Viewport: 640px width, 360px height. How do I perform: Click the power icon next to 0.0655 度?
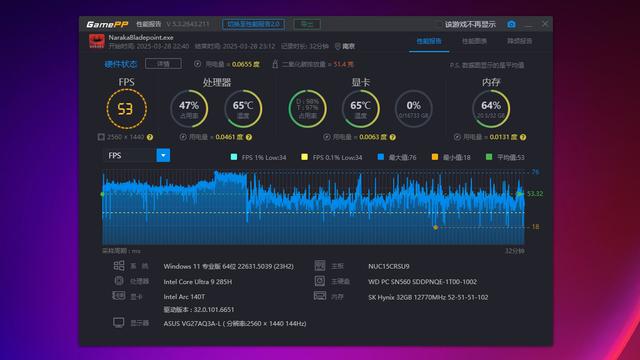[198, 64]
